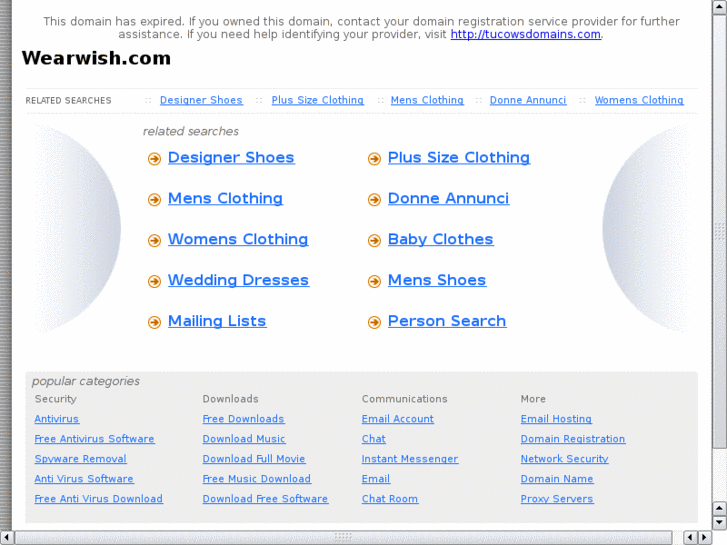Open the Email Account link

(x=398, y=419)
